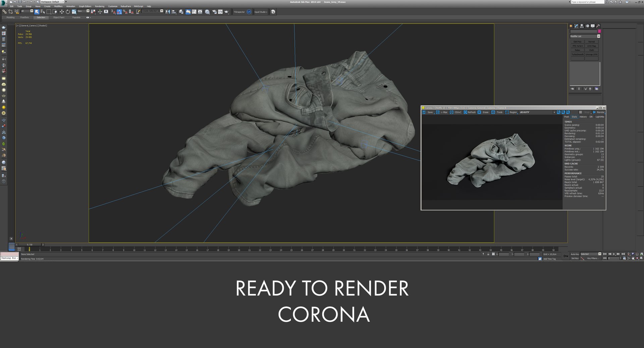The image size is (644, 348).
Task: Click the viewport General_Camera label
Action: click(29, 25)
